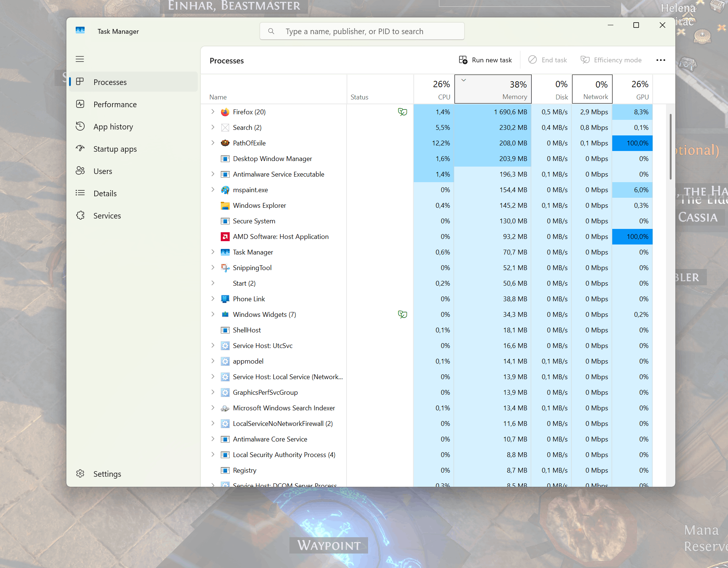Click the Startup apps icon

(80, 149)
